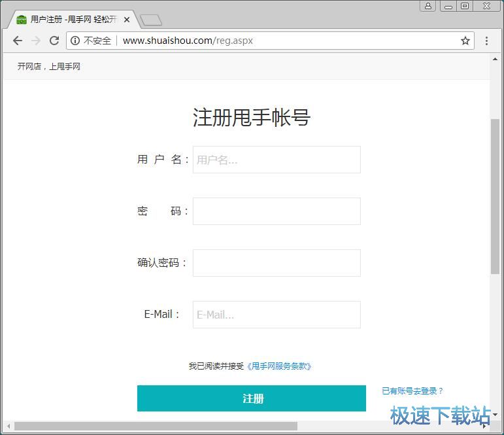Click the horizontal scrollbar thumb
This screenshot has width=504, height=435.
click(156, 426)
